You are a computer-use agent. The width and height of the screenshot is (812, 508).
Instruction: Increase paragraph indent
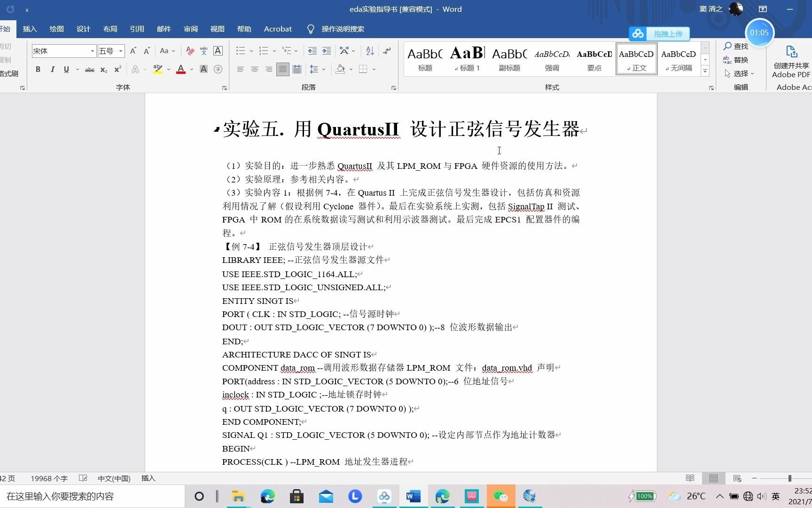(x=327, y=51)
